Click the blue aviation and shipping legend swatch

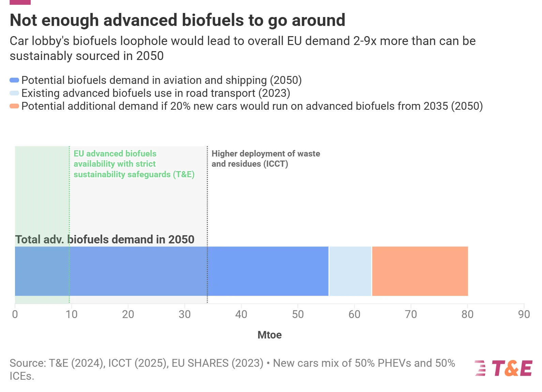click(14, 80)
